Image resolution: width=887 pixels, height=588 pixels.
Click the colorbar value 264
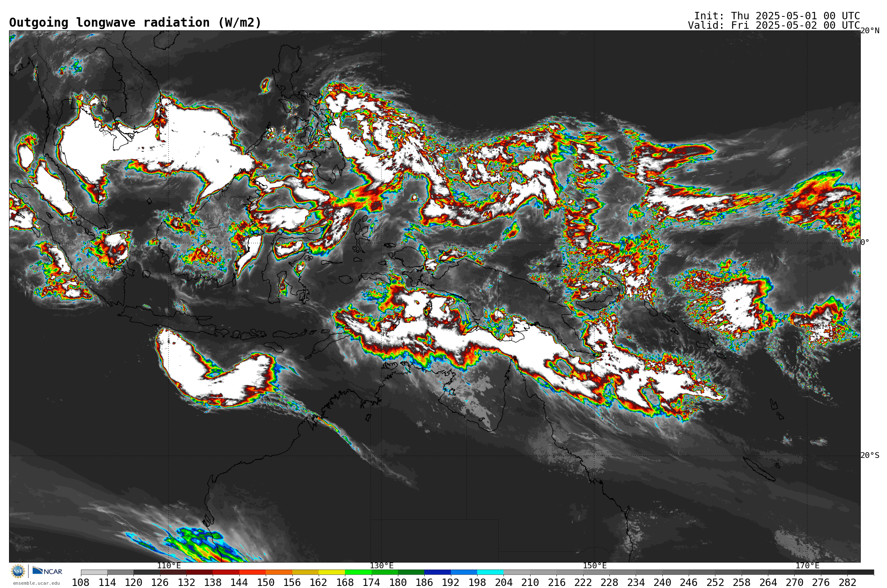coord(768,583)
